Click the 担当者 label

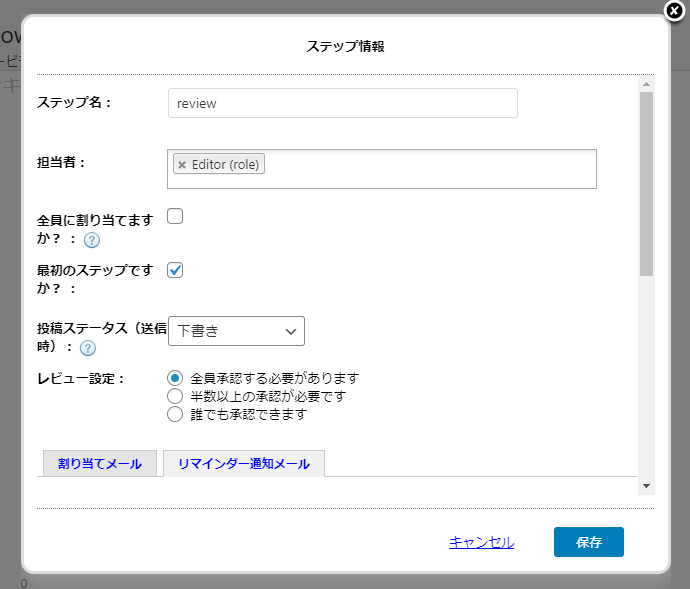coord(61,162)
